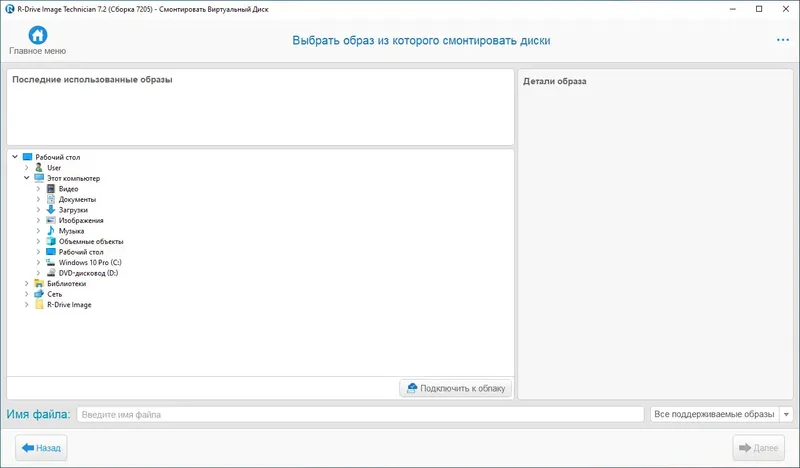Select the Музыка tree item
This screenshot has height=468, width=800.
point(71,231)
